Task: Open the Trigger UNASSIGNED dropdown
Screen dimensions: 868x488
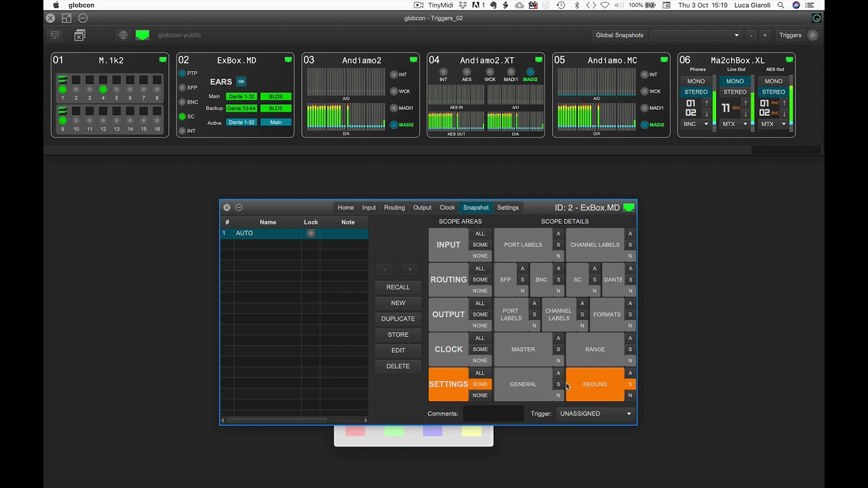Action: coord(595,413)
